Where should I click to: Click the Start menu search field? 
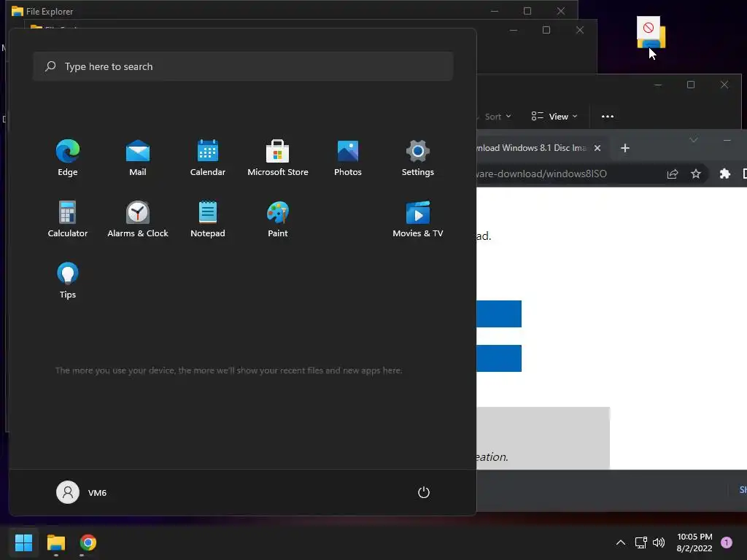[243, 66]
